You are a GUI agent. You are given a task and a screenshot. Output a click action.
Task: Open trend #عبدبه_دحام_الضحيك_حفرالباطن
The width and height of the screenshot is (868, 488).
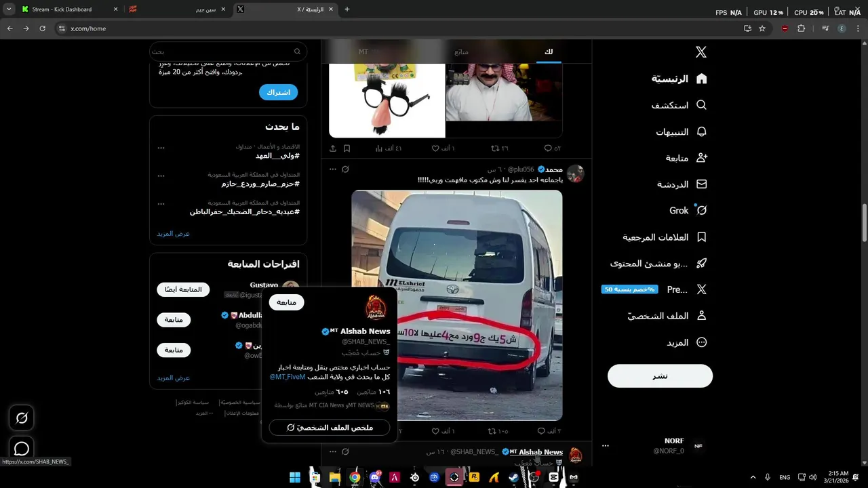click(245, 211)
